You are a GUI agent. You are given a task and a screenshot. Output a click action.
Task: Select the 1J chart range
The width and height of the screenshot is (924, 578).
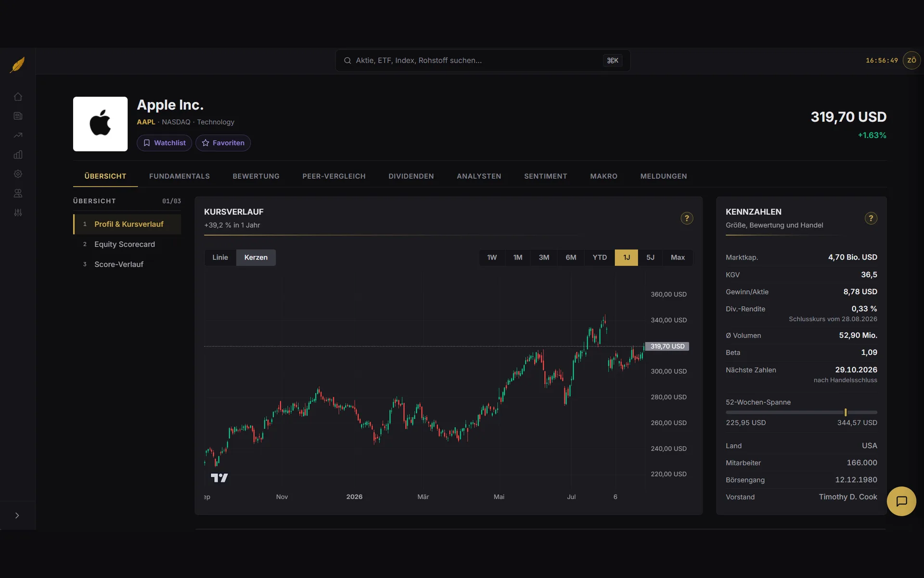click(627, 258)
